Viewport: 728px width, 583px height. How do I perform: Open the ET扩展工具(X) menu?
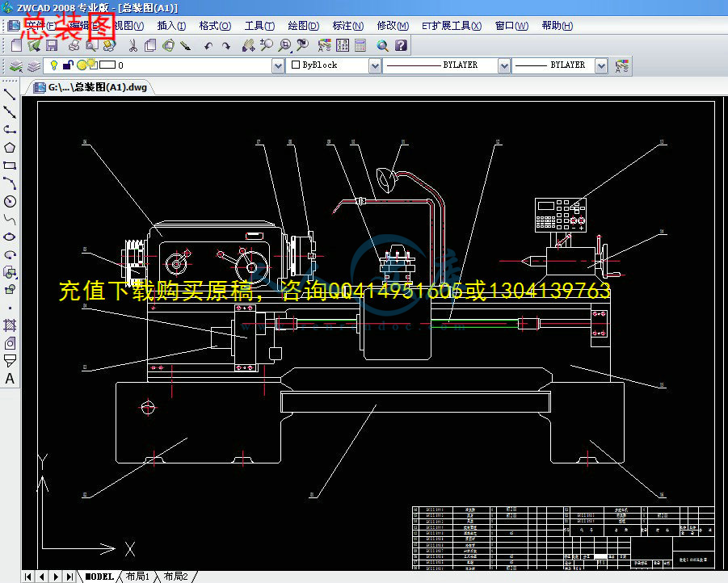click(452, 26)
